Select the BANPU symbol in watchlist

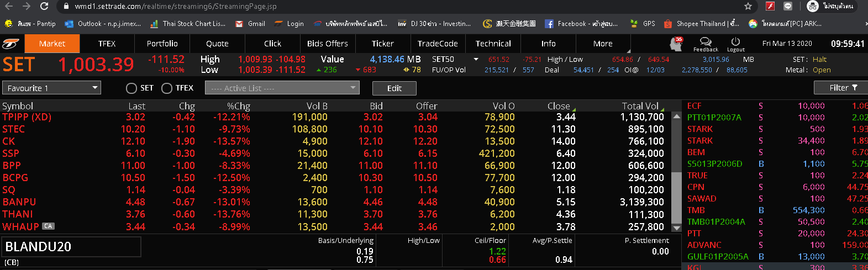[19, 202]
